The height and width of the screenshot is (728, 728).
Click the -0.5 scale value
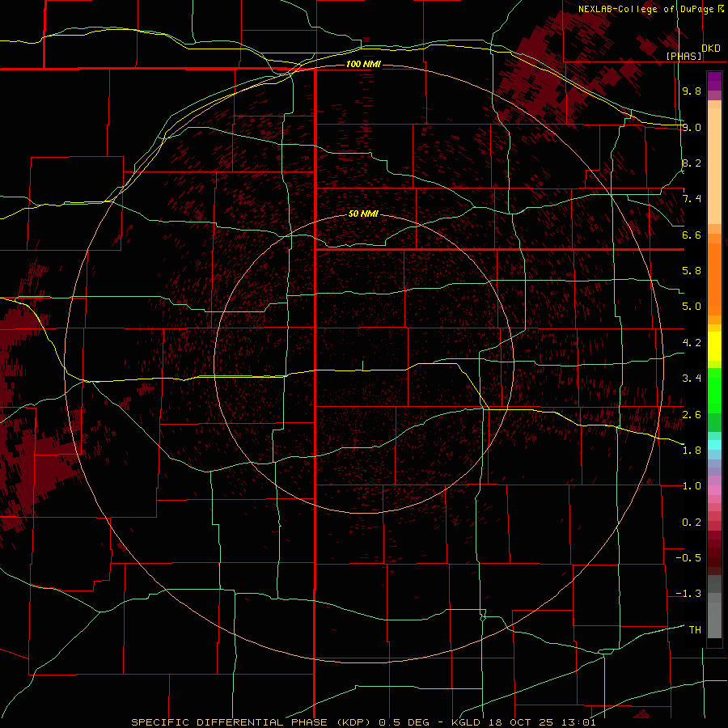[x=688, y=558]
